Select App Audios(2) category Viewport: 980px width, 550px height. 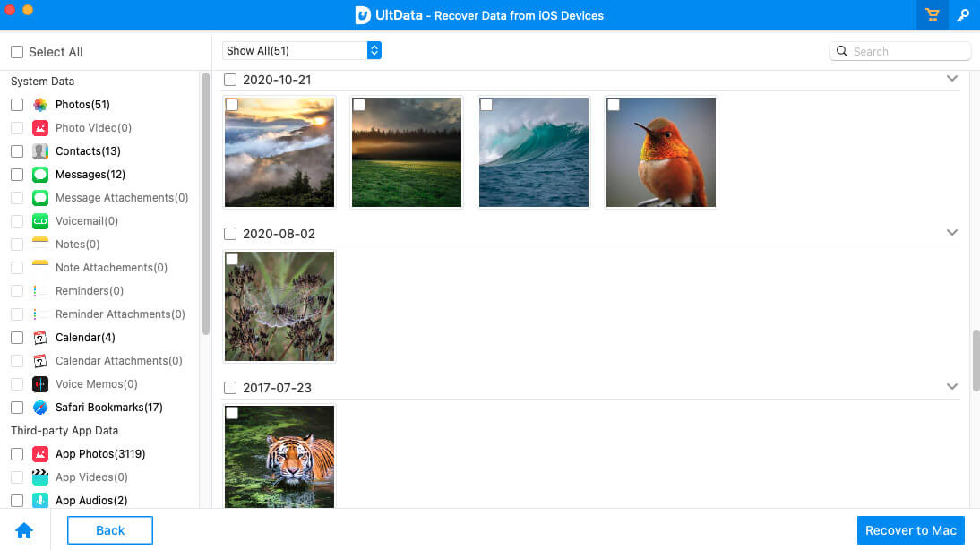[x=92, y=501]
